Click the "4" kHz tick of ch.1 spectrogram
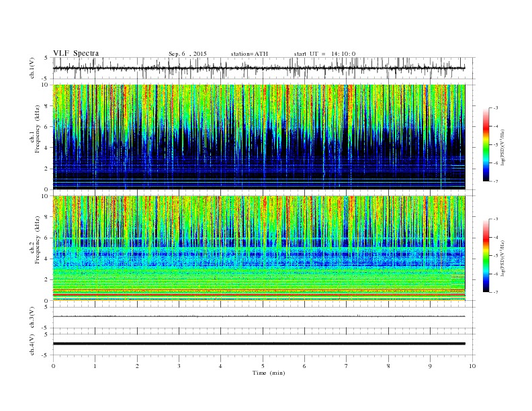532x411 pixels. [46, 148]
